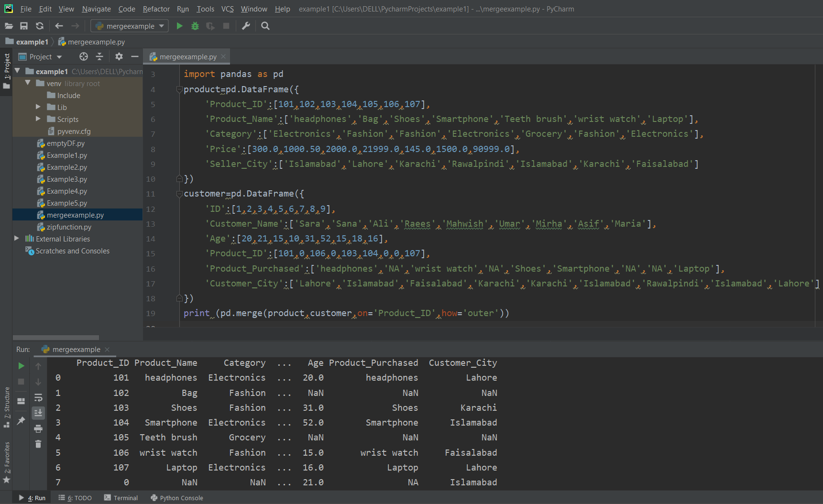Click the Search Everywhere magnifier icon
The height and width of the screenshot is (504, 823).
click(x=265, y=26)
